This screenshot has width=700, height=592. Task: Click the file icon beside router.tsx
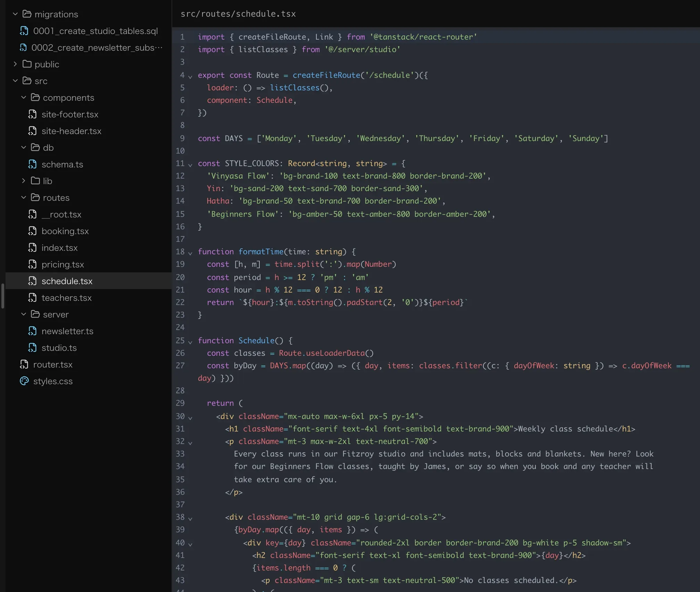click(x=24, y=364)
